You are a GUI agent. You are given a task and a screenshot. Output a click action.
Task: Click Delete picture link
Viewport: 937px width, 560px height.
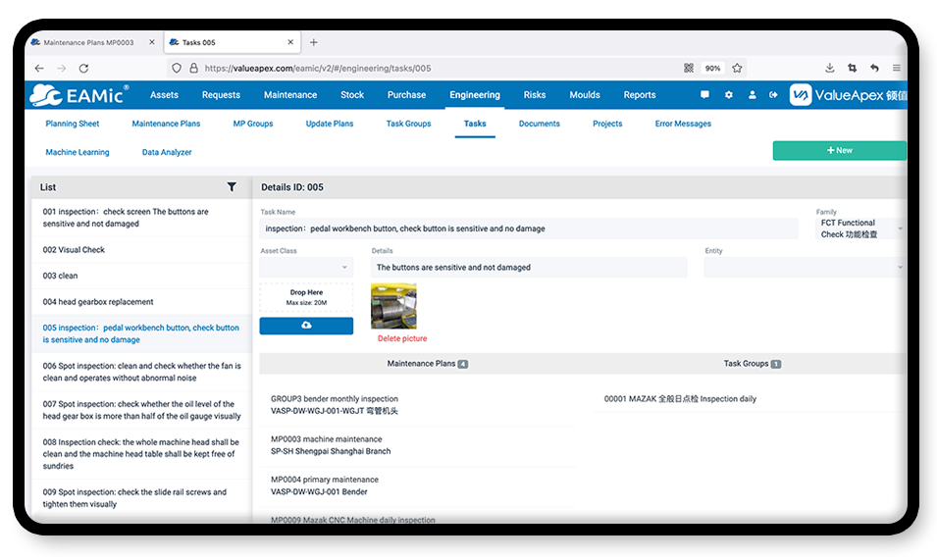coord(402,338)
